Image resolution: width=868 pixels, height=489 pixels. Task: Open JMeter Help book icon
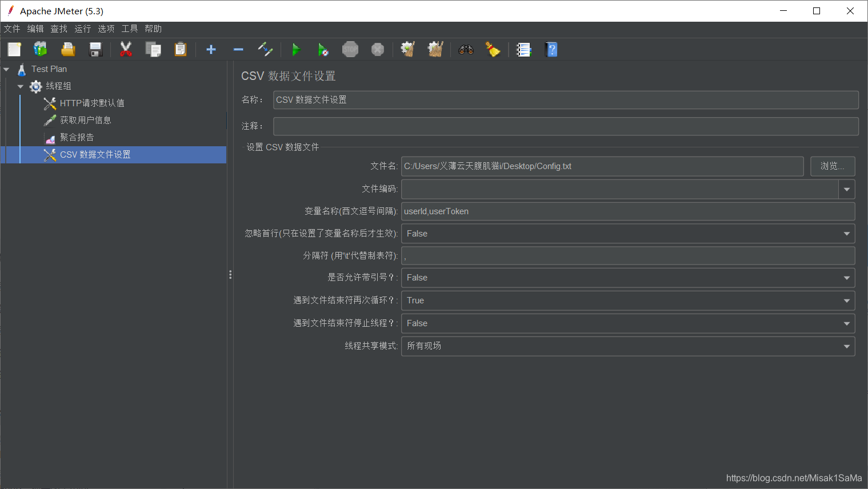[551, 49]
